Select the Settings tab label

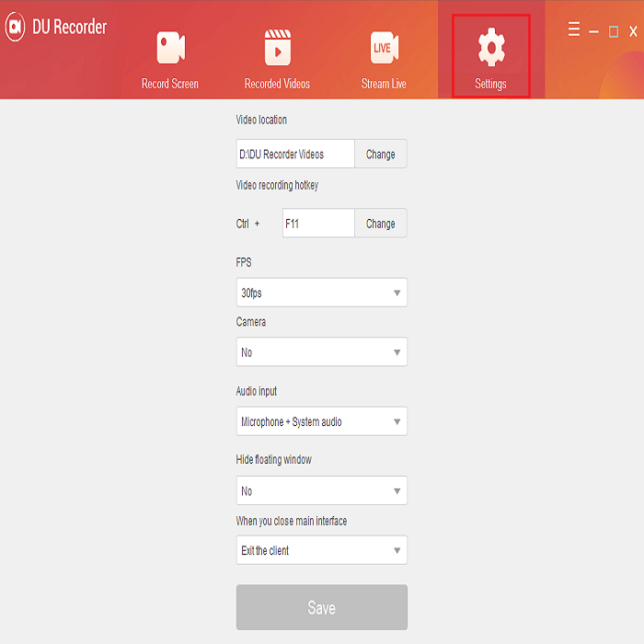pos(490,85)
